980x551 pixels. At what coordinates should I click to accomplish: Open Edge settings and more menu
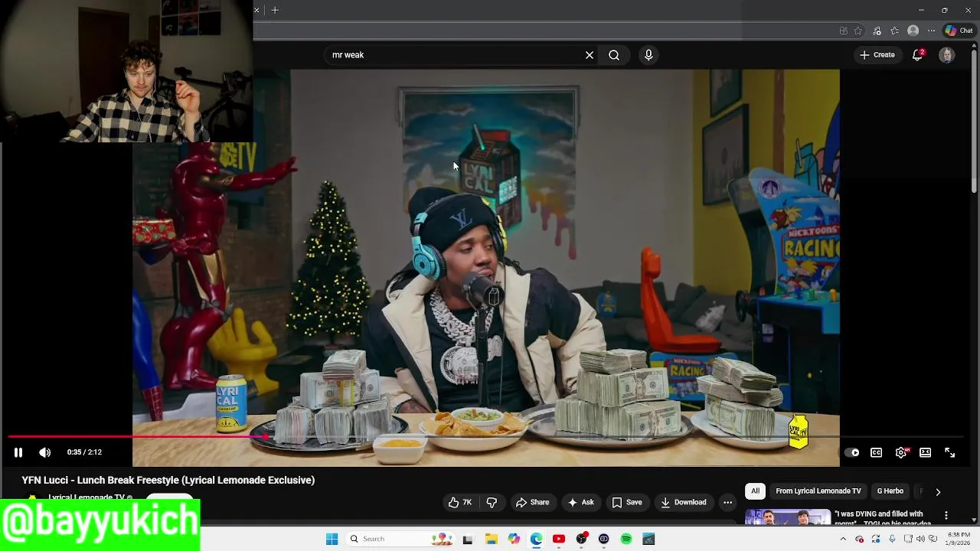931,31
